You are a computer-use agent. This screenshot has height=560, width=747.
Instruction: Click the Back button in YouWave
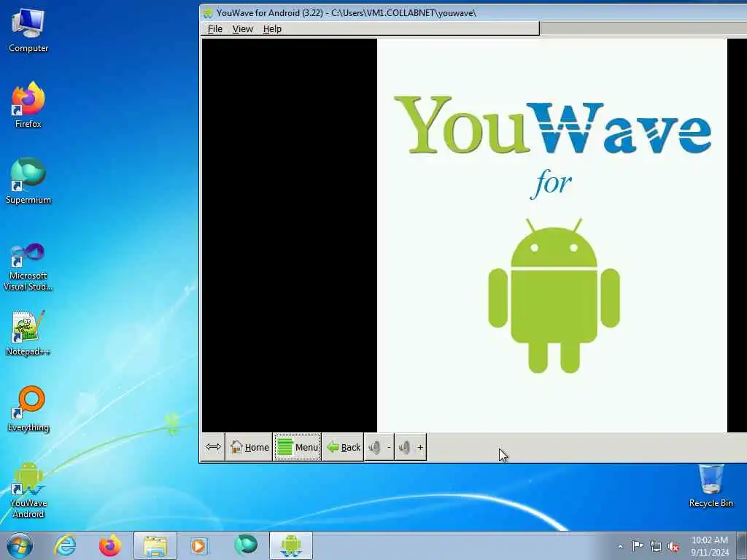tap(343, 447)
